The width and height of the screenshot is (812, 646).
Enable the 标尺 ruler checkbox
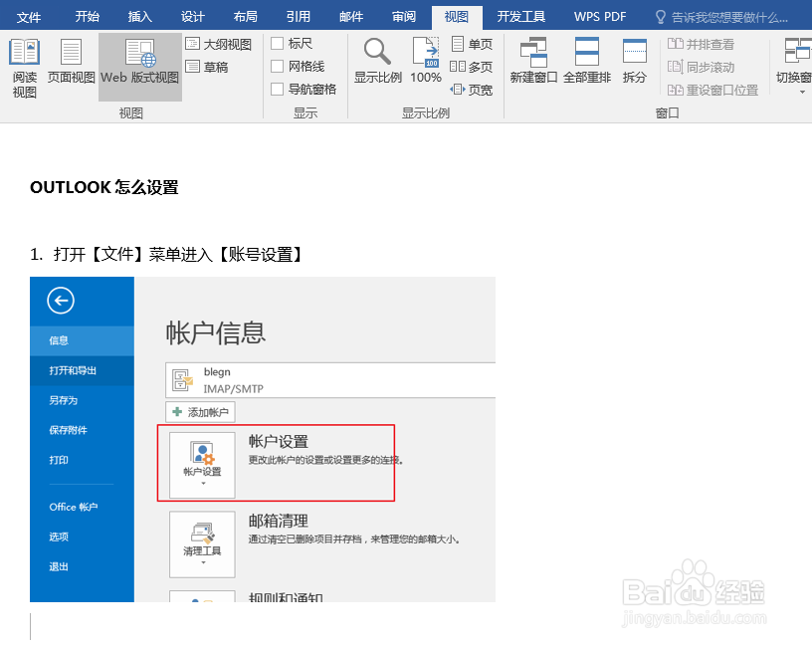click(277, 44)
